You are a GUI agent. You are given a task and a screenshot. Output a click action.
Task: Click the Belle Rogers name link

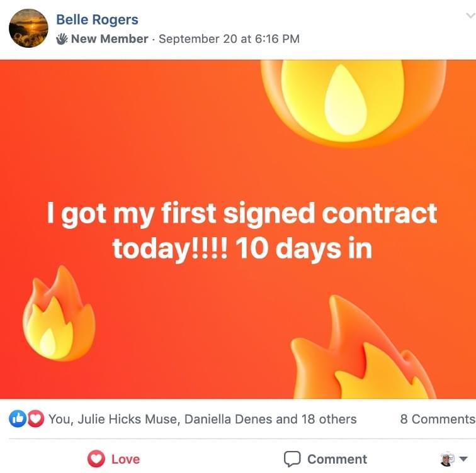(97, 19)
